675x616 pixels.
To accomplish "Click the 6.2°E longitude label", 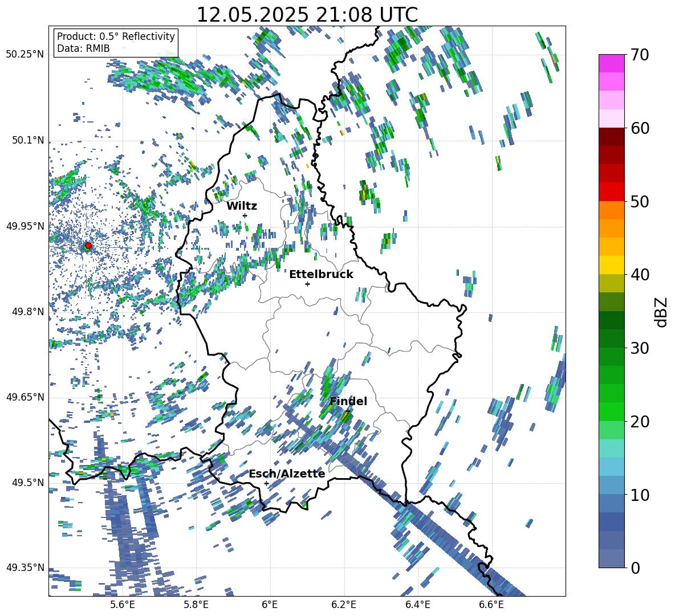I will (x=344, y=605).
